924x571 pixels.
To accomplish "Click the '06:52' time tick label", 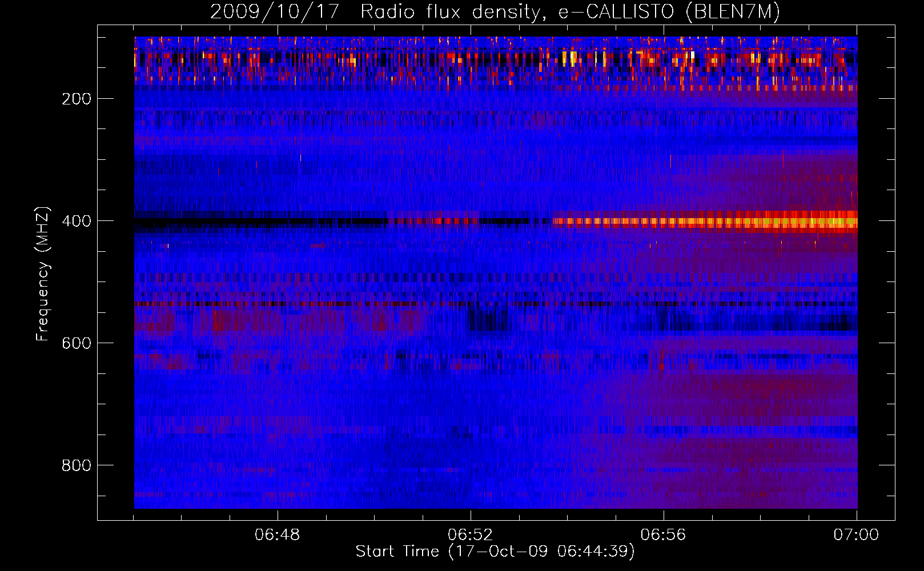I will point(471,535).
